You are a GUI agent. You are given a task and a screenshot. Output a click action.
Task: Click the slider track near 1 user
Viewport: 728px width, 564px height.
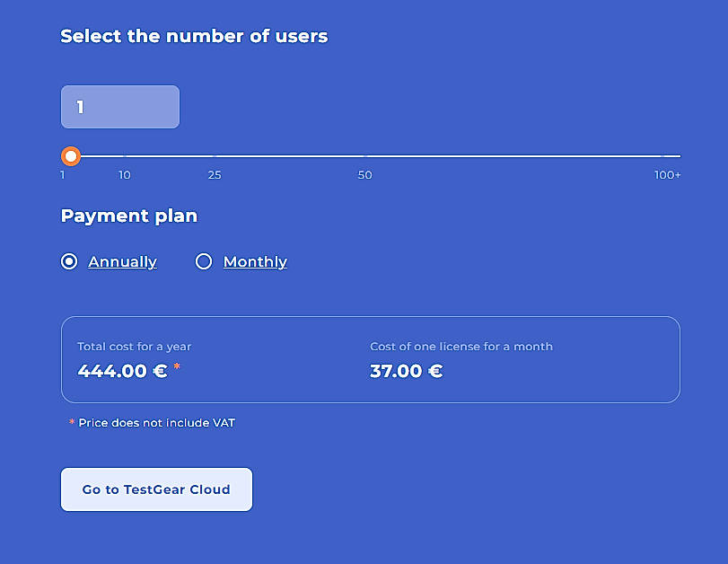coord(85,155)
